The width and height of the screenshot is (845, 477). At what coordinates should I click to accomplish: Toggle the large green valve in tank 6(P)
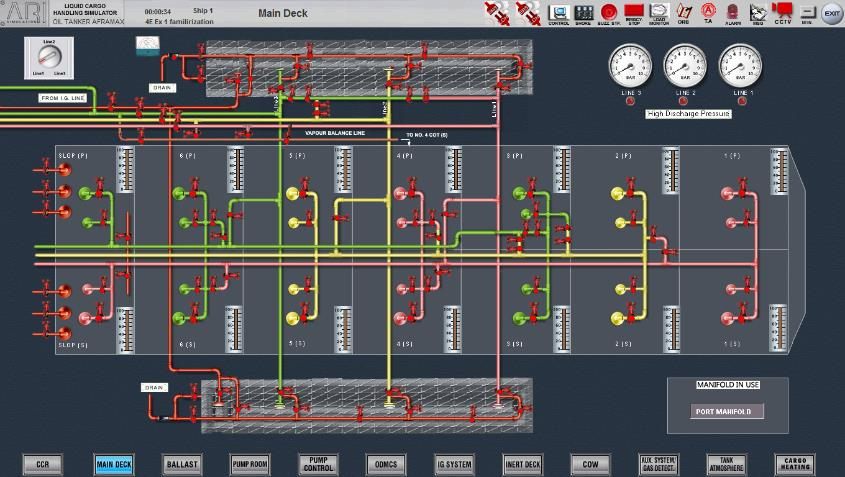coord(179,193)
